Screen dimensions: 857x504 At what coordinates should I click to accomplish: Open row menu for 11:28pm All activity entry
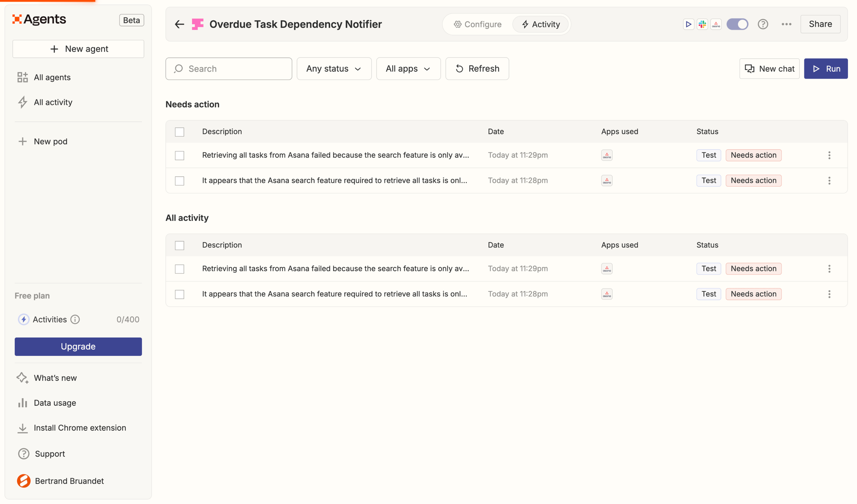point(829,294)
